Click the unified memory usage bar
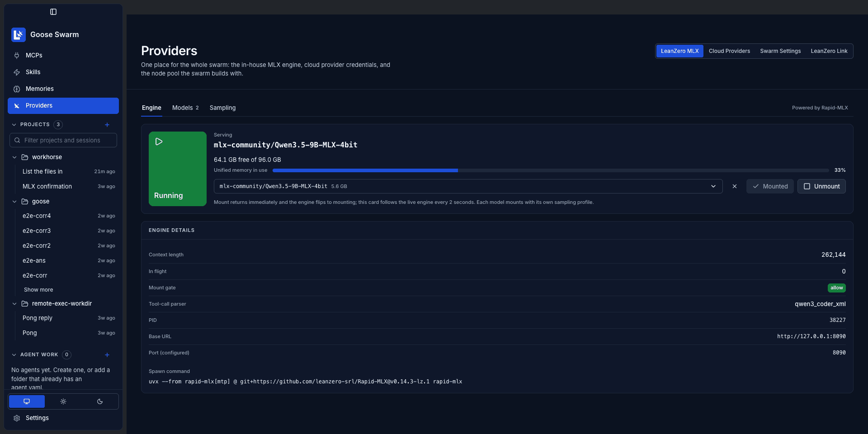The height and width of the screenshot is (434, 868). tap(551, 170)
